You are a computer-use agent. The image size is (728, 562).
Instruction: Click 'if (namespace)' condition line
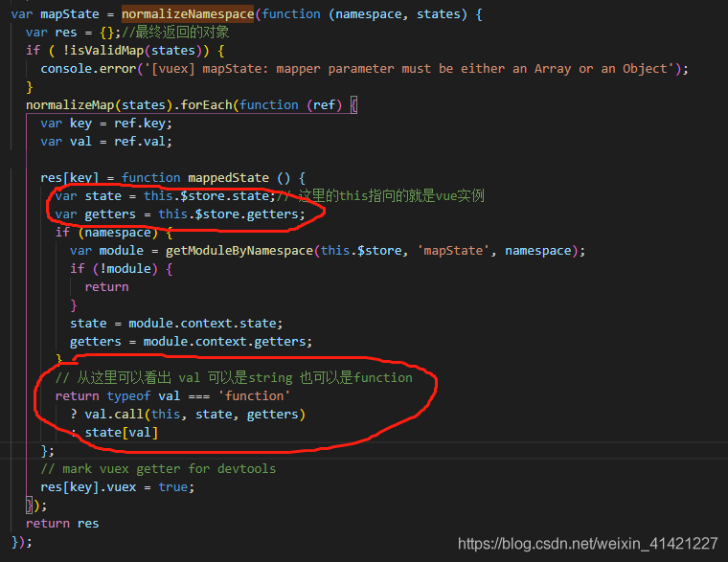(x=114, y=232)
